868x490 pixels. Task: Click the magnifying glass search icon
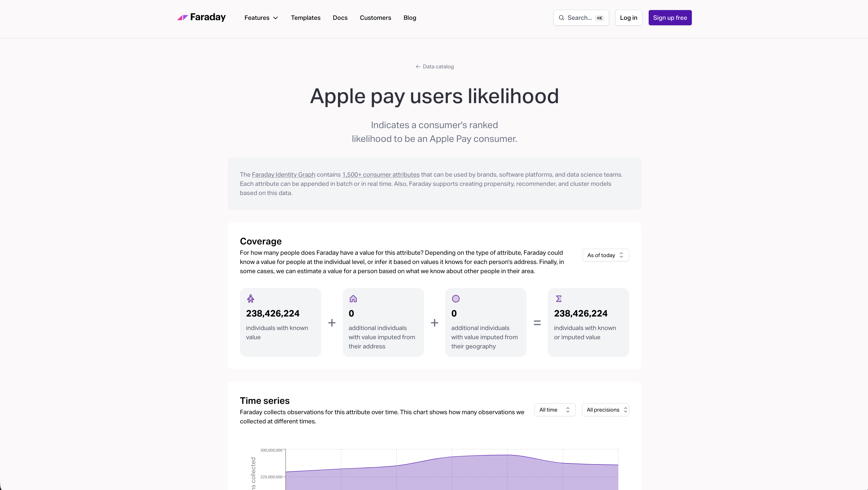(561, 18)
